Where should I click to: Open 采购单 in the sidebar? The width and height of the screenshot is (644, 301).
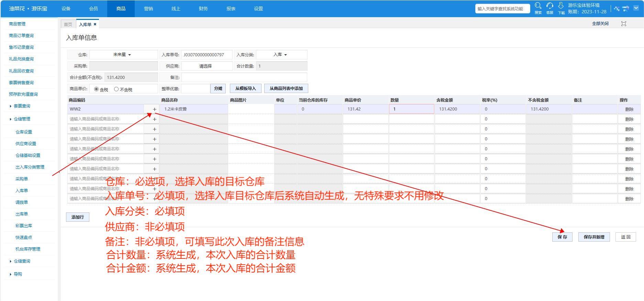click(22, 179)
